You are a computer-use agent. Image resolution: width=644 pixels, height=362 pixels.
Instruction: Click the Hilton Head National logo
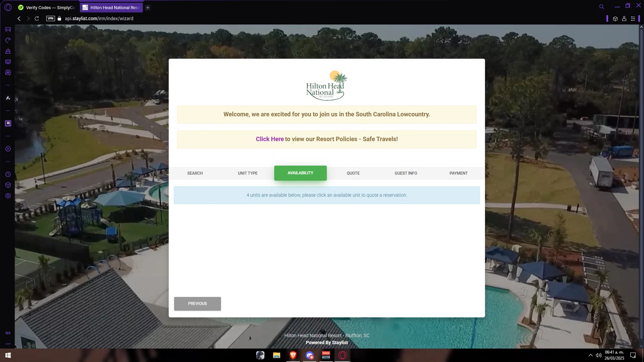(326, 85)
